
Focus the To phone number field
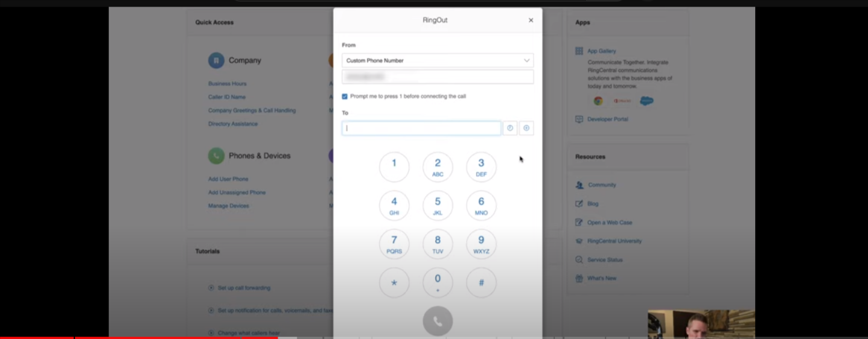coord(421,128)
